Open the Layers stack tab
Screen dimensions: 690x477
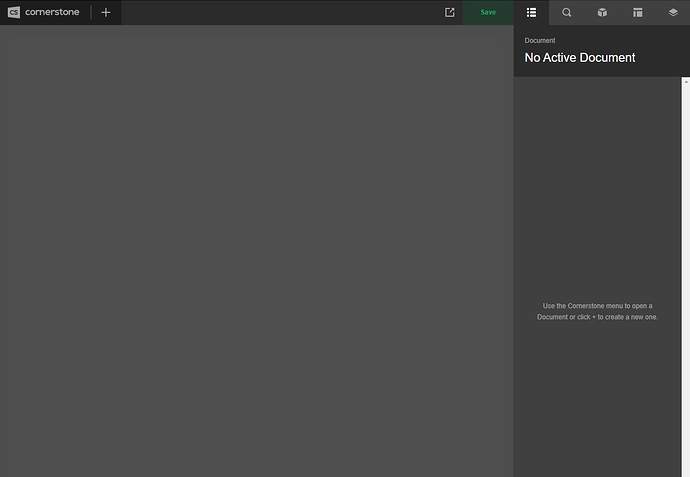coord(673,12)
